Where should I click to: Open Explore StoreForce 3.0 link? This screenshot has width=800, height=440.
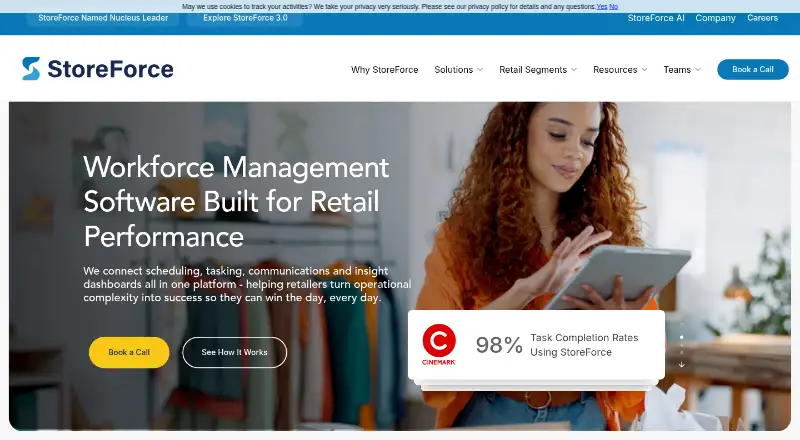245,18
